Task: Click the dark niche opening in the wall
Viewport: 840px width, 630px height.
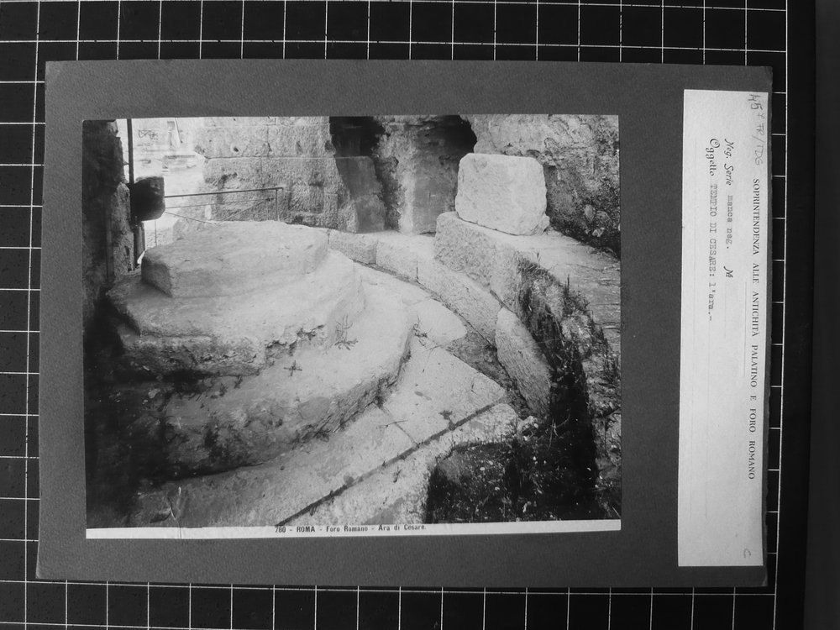Action: 403,172
